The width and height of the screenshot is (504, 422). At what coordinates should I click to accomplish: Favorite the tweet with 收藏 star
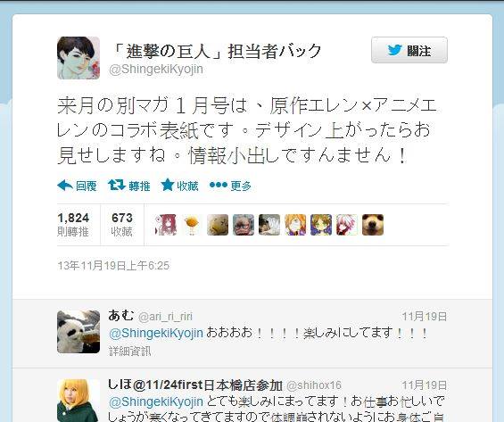point(179,186)
